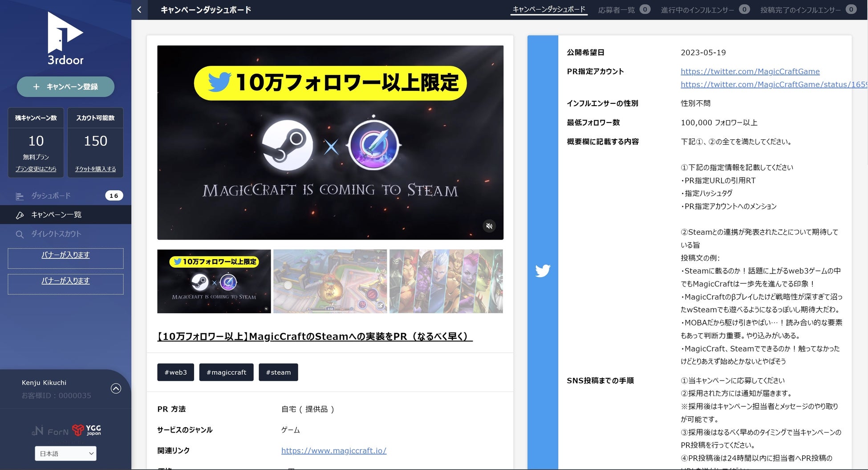
Task: Click the チケットを購入する link
Action: [95, 169]
